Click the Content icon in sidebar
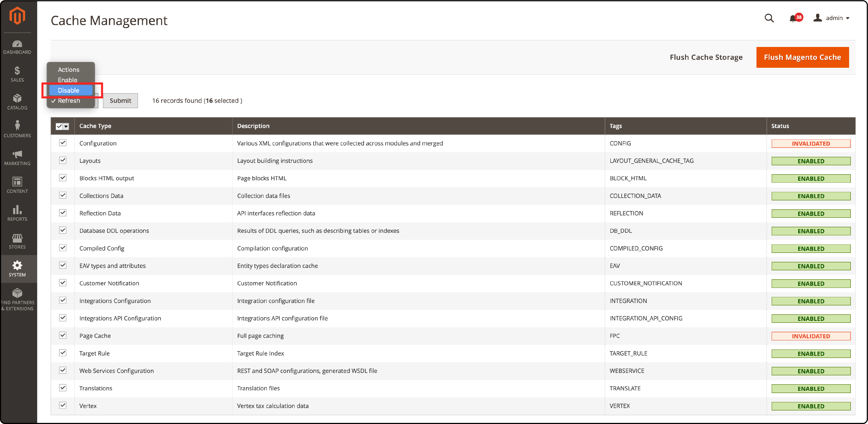 point(17,185)
